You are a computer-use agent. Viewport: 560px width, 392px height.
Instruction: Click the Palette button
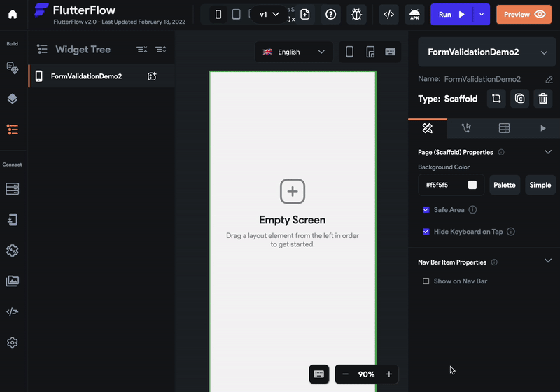505,185
